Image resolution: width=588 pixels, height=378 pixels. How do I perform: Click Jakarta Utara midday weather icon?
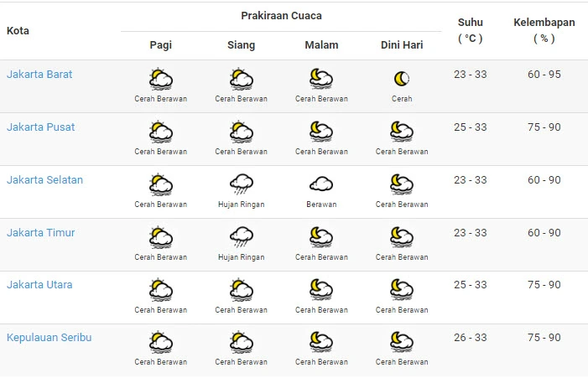(x=242, y=290)
